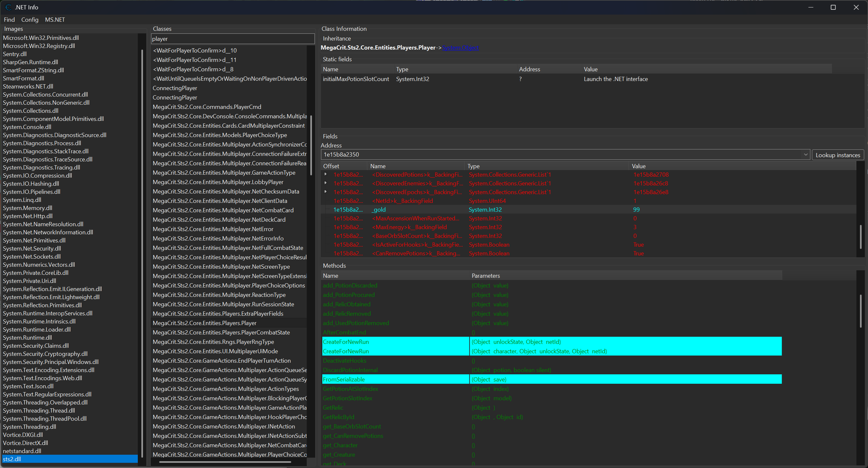Follow the System.Object inheritance link
This screenshot has width=868, height=468.
click(x=460, y=47)
